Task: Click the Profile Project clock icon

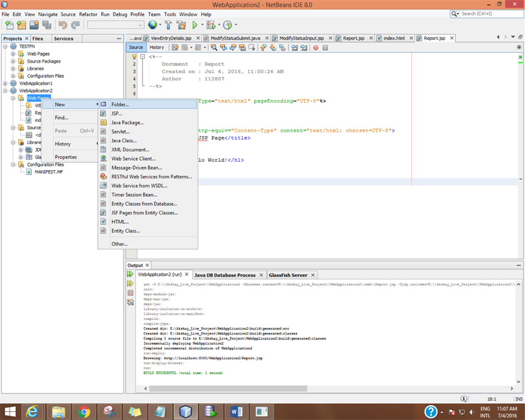Action: (227, 25)
